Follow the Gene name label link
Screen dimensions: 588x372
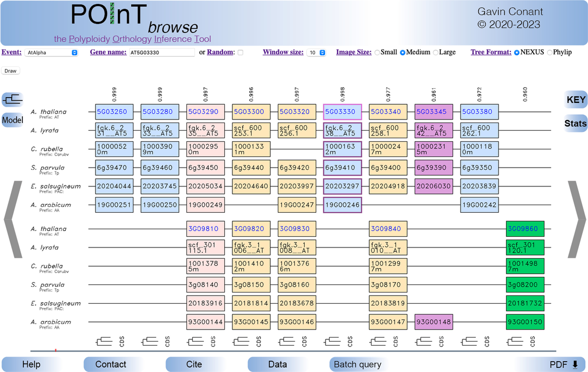[108, 52]
